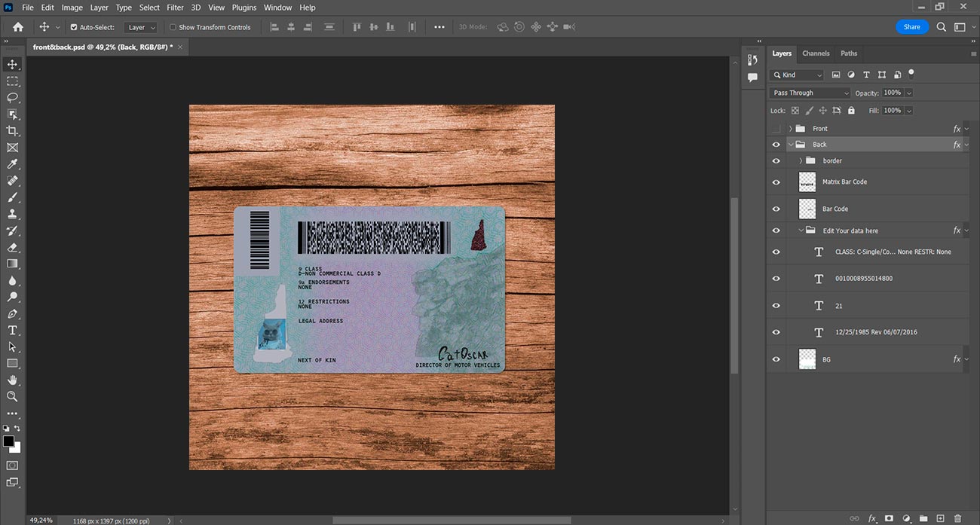The width and height of the screenshot is (980, 525).
Task: Enable Show Transform Controls
Action: click(x=173, y=27)
